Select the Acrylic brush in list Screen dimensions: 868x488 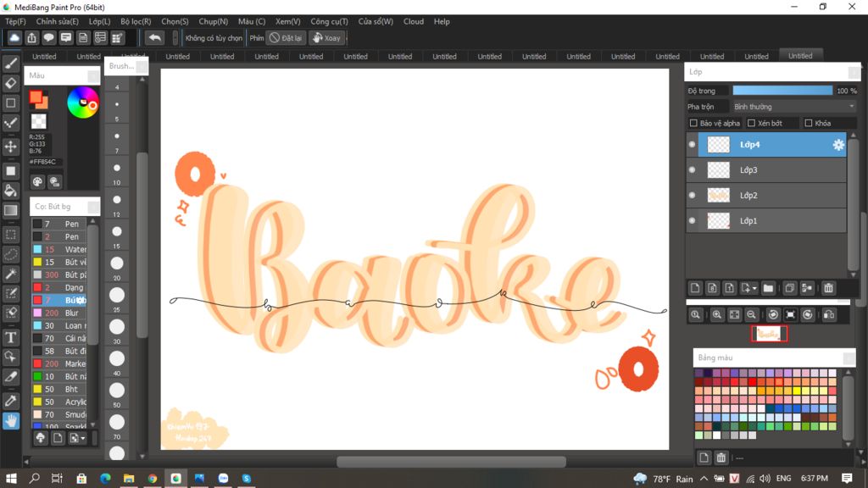(59, 402)
